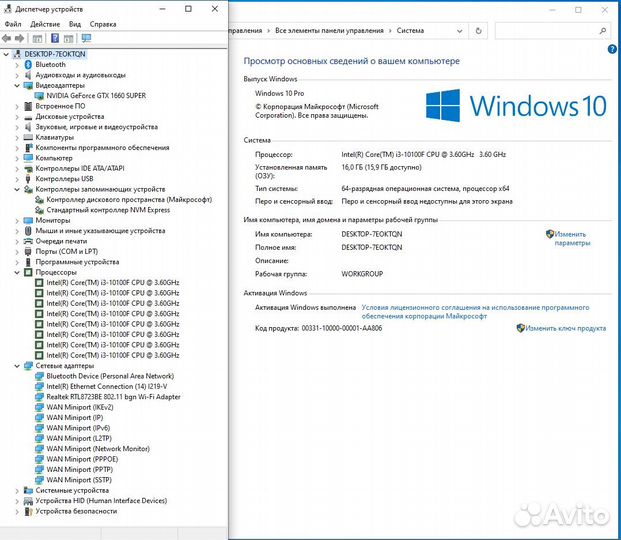
Task: Collapse the Процессоры category
Action: pyautogui.click(x=17, y=273)
